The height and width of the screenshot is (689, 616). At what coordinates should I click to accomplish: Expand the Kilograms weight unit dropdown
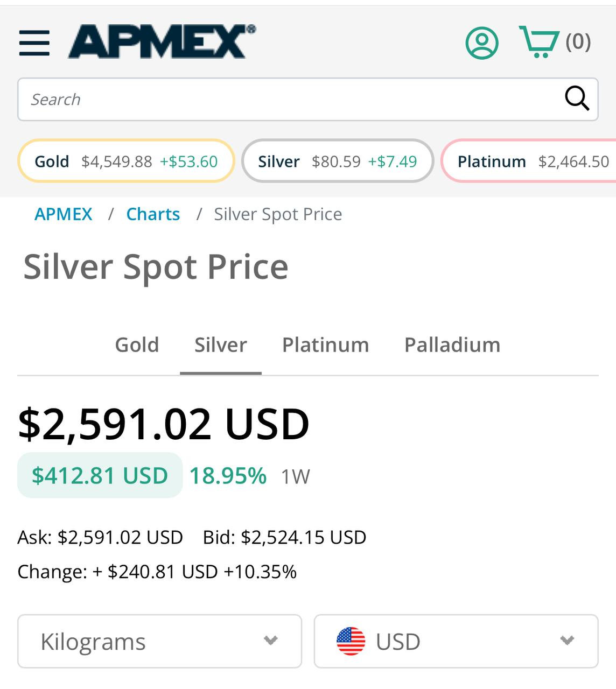pos(159,641)
